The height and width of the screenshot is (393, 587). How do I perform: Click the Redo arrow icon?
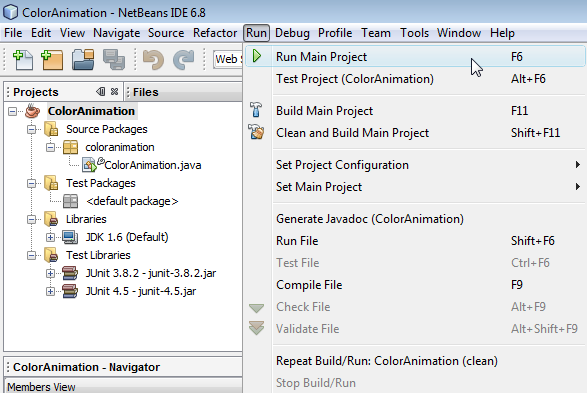183,60
